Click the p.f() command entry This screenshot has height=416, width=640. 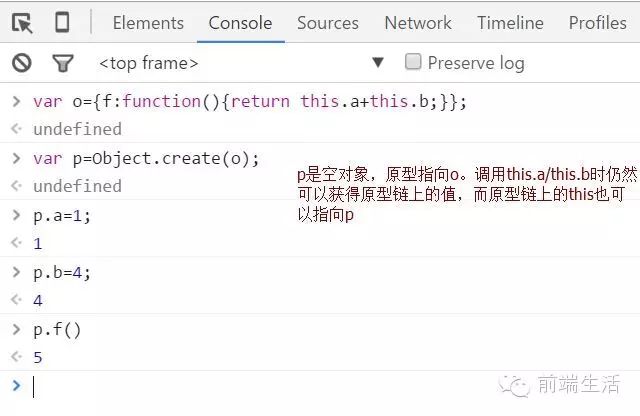(57, 329)
